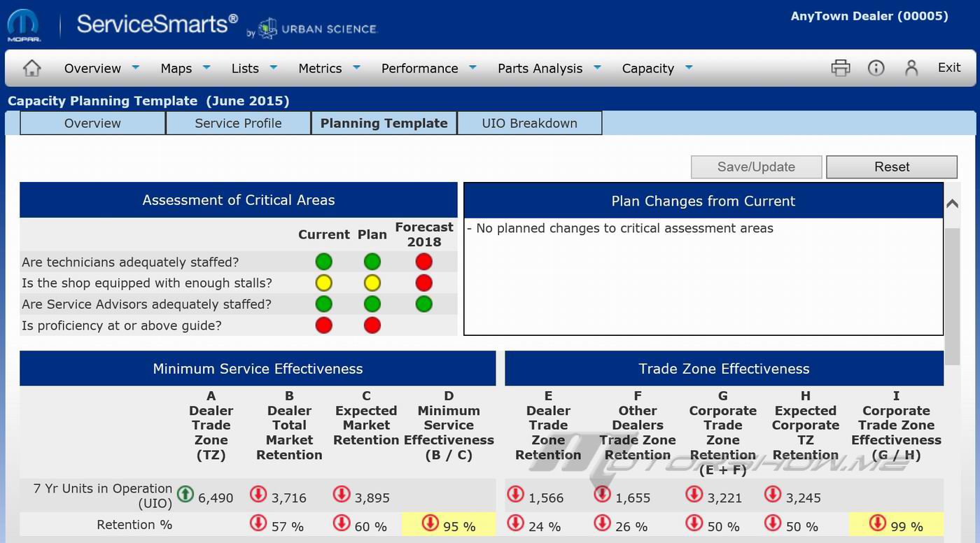This screenshot has height=543, width=980.
Task: Expand the Parts Analysis menu arrow
Action: (x=598, y=67)
